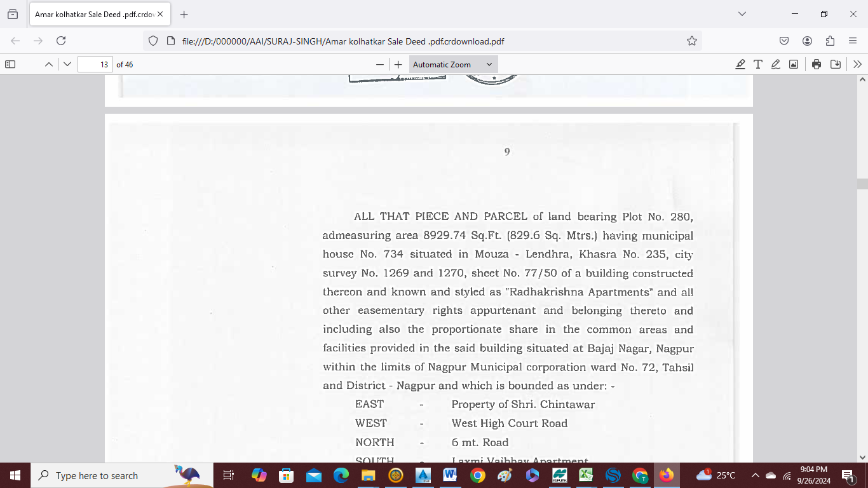Viewport: 868px width, 488px height.
Task: Click the file page info icon
Action: click(x=170, y=41)
